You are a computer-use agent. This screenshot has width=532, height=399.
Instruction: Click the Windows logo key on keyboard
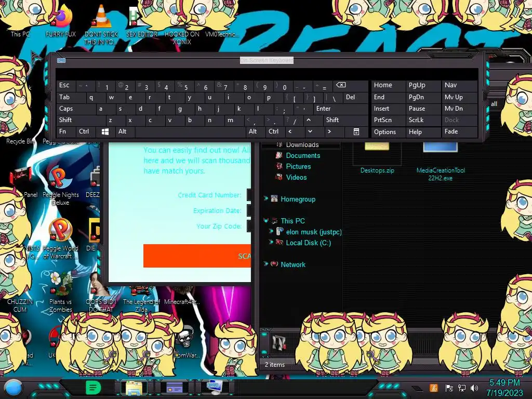(x=105, y=131)
